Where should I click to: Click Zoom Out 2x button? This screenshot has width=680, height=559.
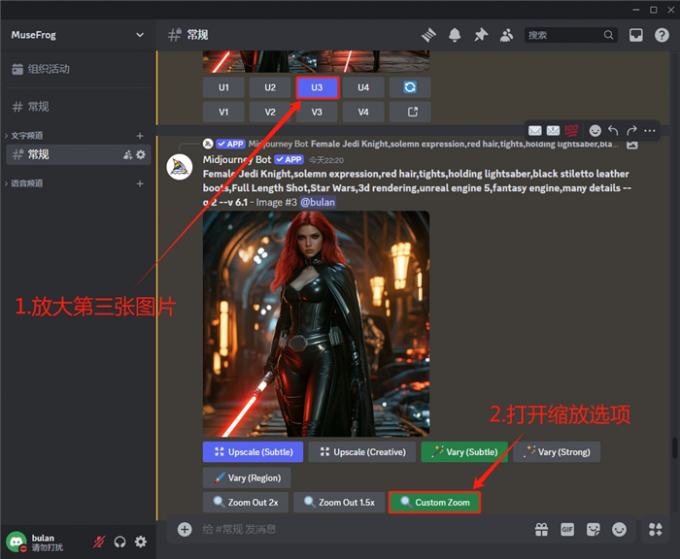point(245,502)
